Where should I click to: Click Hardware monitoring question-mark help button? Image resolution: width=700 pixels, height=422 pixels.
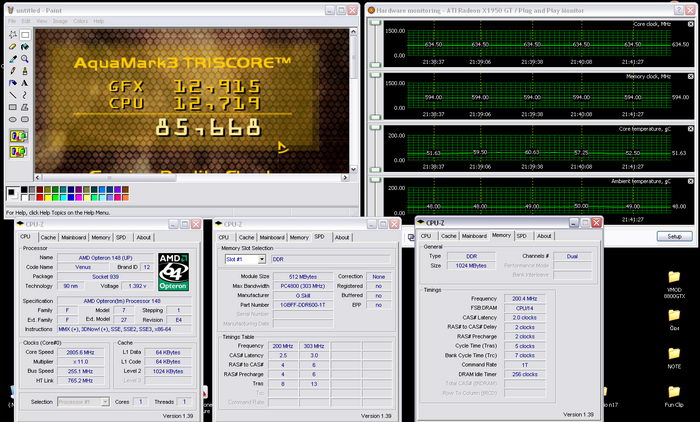point(678,10)
